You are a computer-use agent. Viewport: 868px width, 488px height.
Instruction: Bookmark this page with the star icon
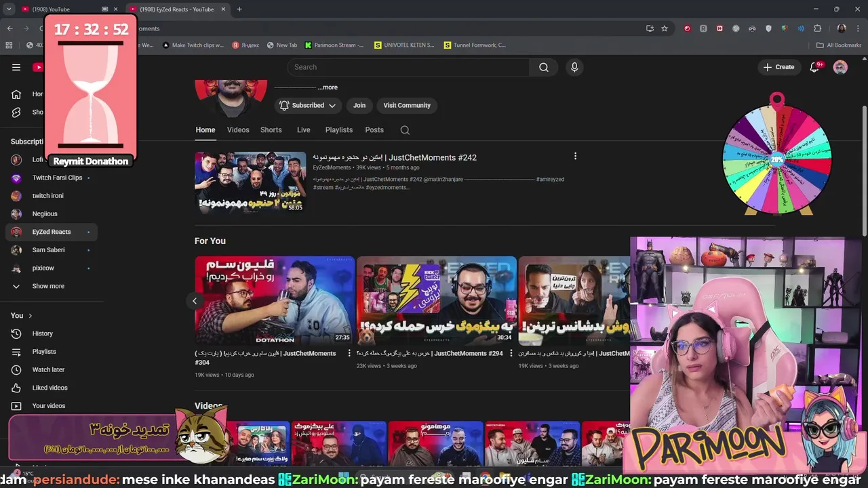(665, 28)
